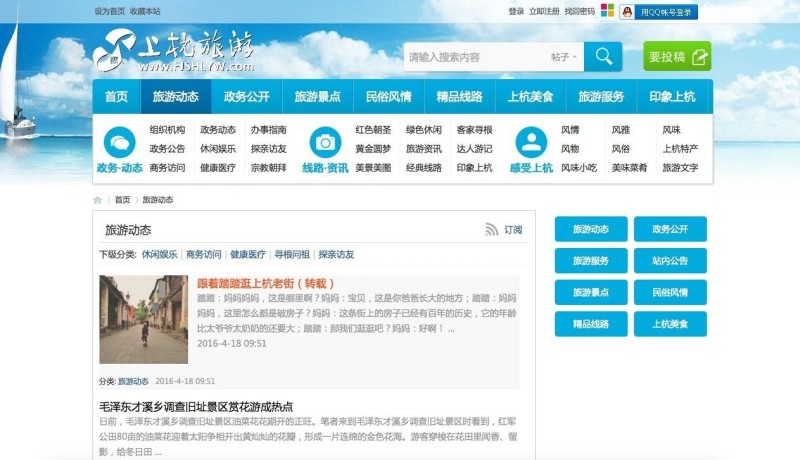The image size is (800, 460).
Task: Click 设为首页 at top left
Action: [109, 11]
